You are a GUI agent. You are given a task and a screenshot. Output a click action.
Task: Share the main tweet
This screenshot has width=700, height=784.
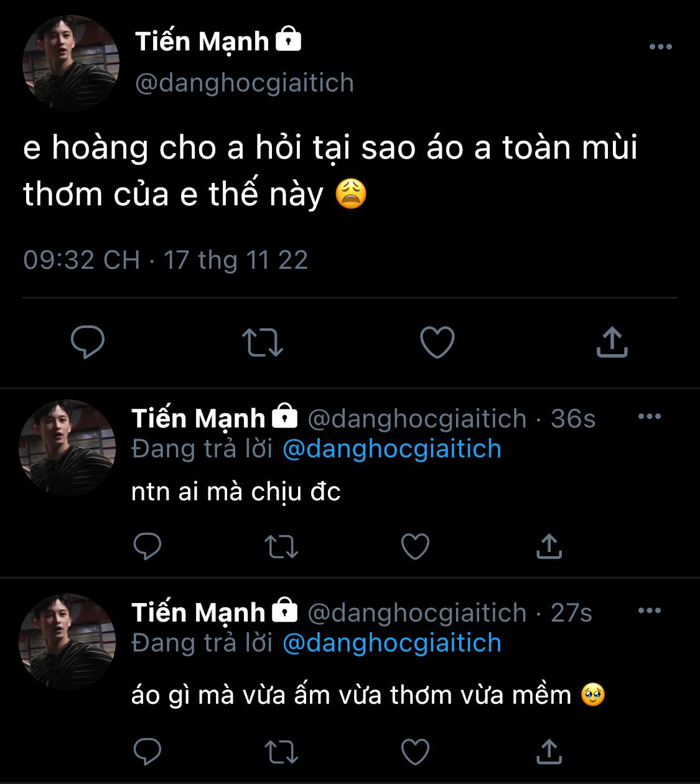pos(612,342)
